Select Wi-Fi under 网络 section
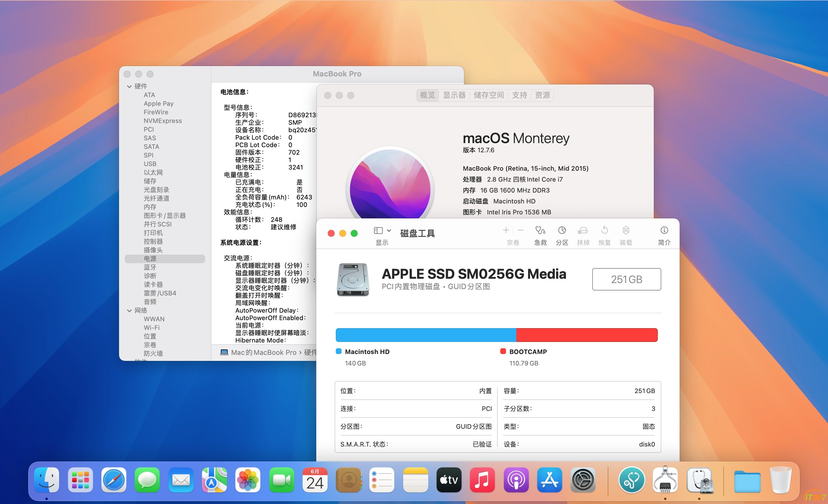Viewport: 828px width, 504px height. (x=152, y=328)
